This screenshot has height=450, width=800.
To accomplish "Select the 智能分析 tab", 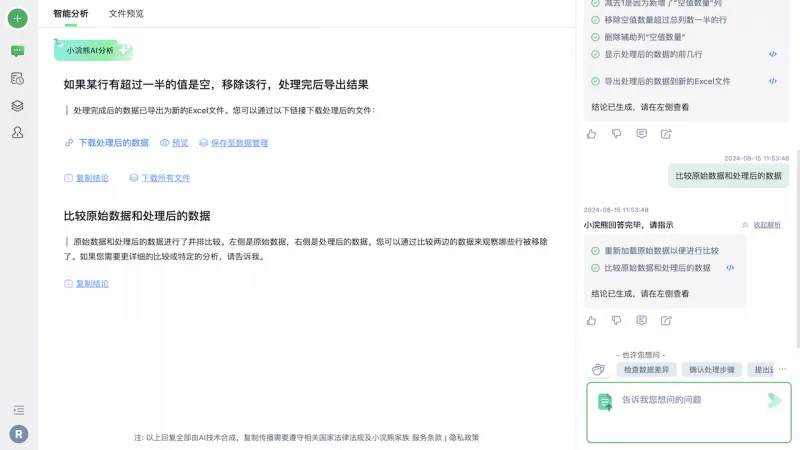I will point(71,14).
